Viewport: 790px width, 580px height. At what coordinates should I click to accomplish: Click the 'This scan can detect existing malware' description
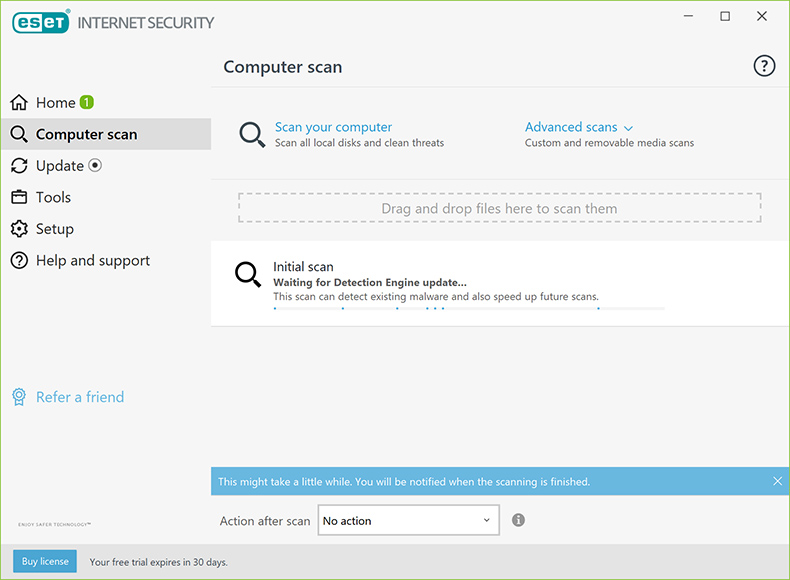tap(436, 296)
